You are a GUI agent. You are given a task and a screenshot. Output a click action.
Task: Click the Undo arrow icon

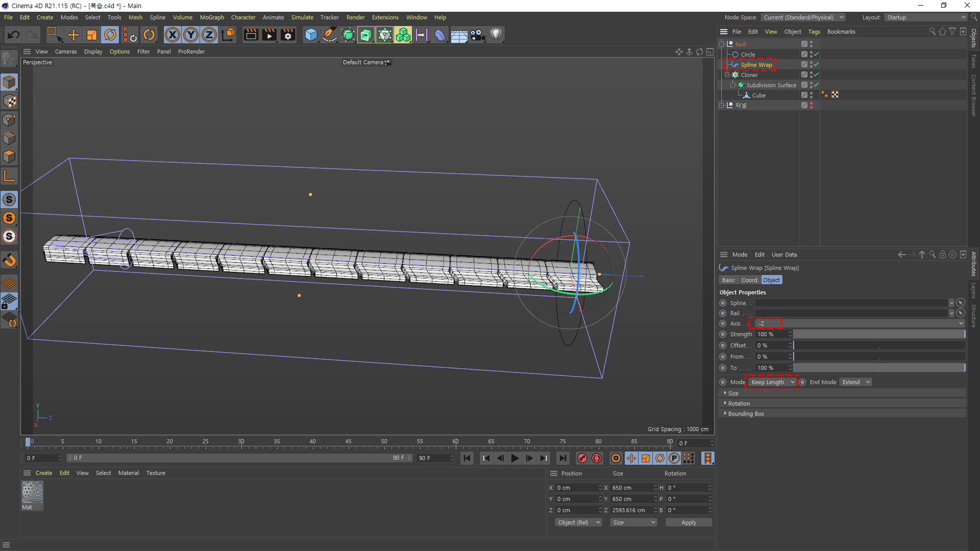14,35
